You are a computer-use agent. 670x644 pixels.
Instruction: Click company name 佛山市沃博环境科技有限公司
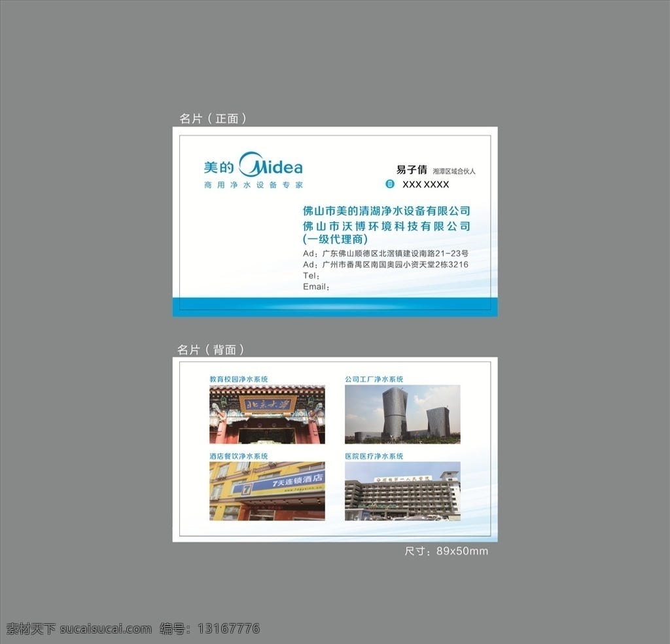tap(387, 226)
